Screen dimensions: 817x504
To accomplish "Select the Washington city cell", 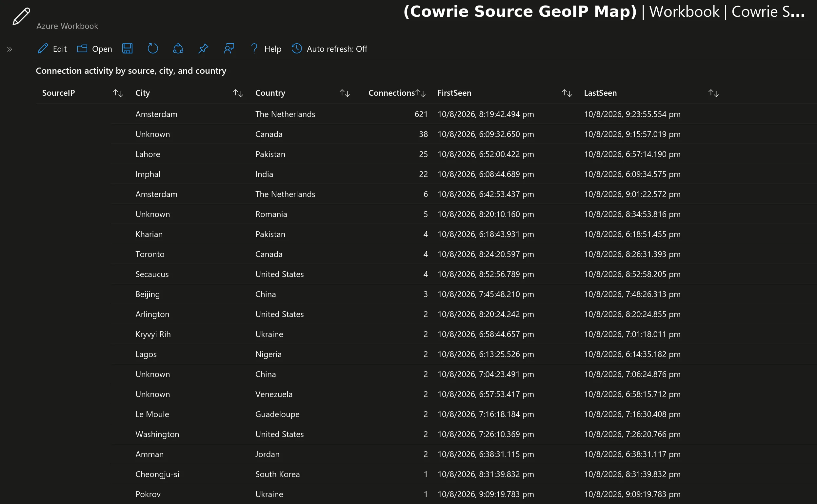I will point(157,434).
